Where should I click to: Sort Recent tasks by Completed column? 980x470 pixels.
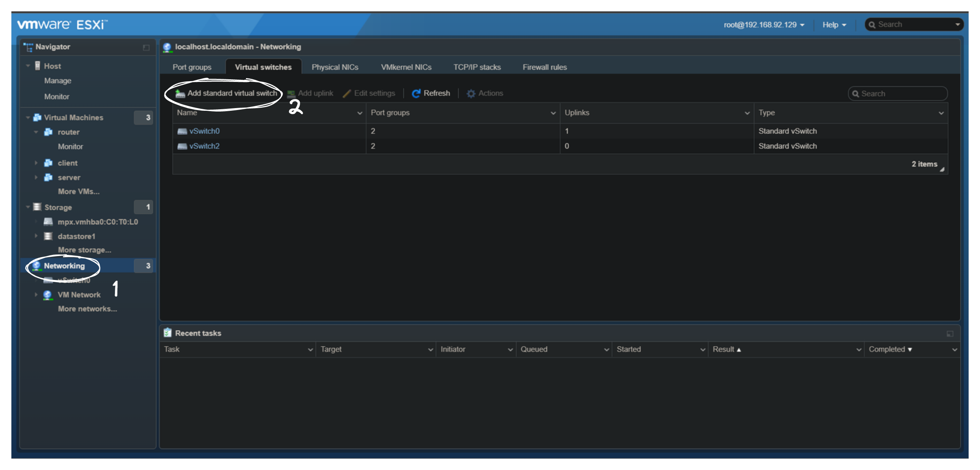(890, 350)
